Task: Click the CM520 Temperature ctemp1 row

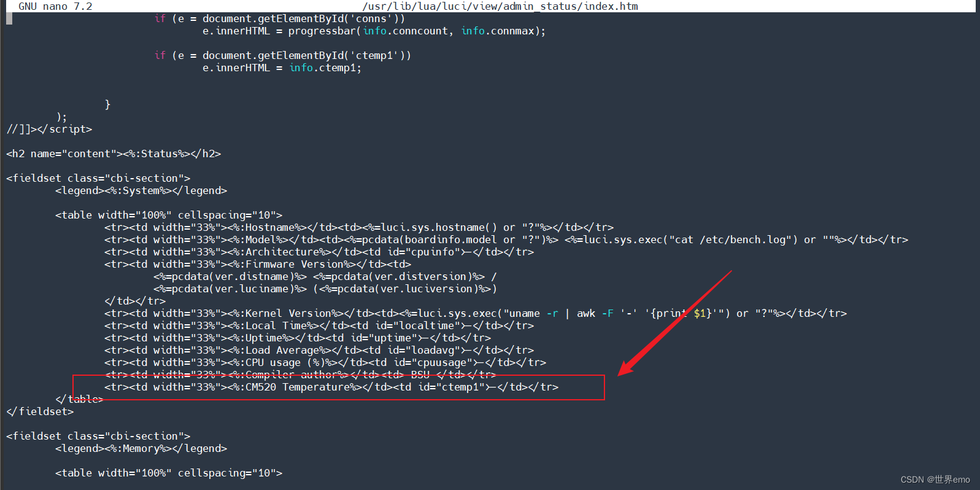Action: [331, 387]
